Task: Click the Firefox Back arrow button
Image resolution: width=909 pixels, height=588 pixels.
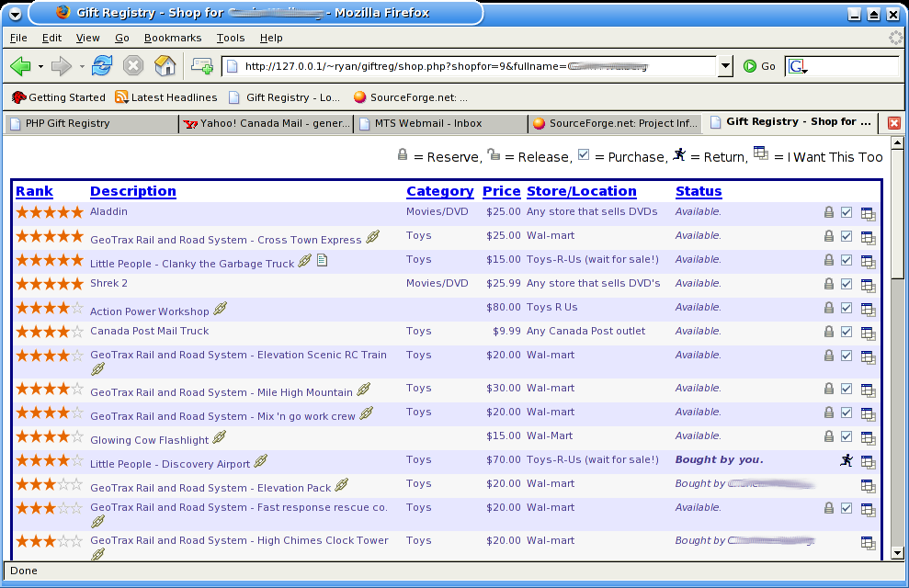Action: tap(21, 66)
